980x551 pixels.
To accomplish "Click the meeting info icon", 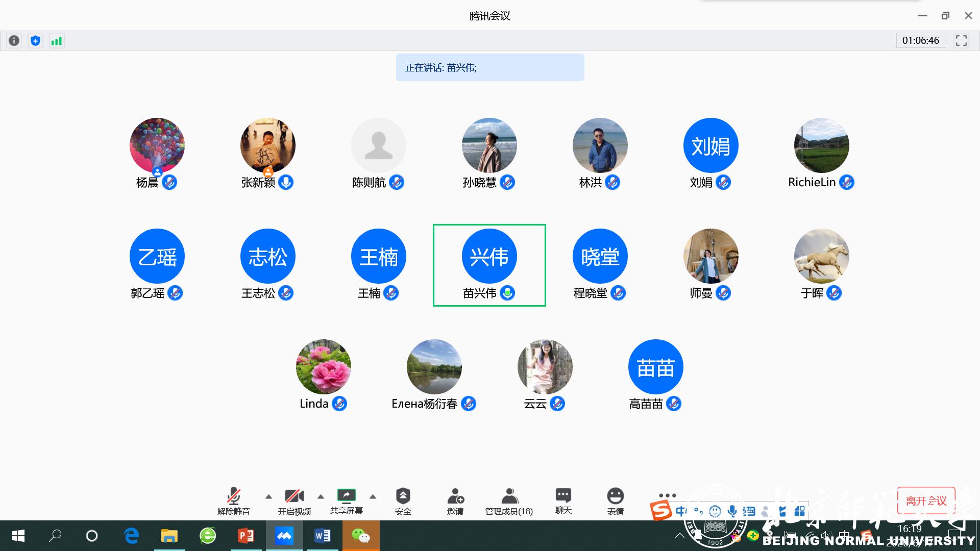I will (14, 41).
